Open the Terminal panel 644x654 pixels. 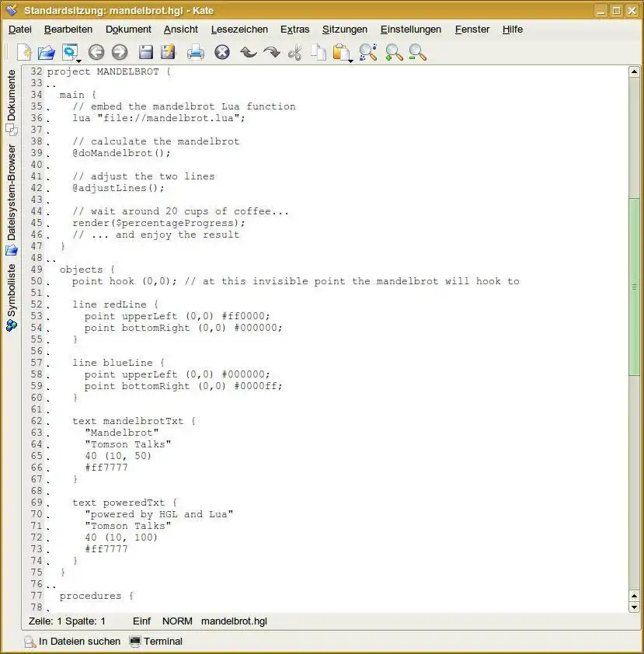point(156,641)
